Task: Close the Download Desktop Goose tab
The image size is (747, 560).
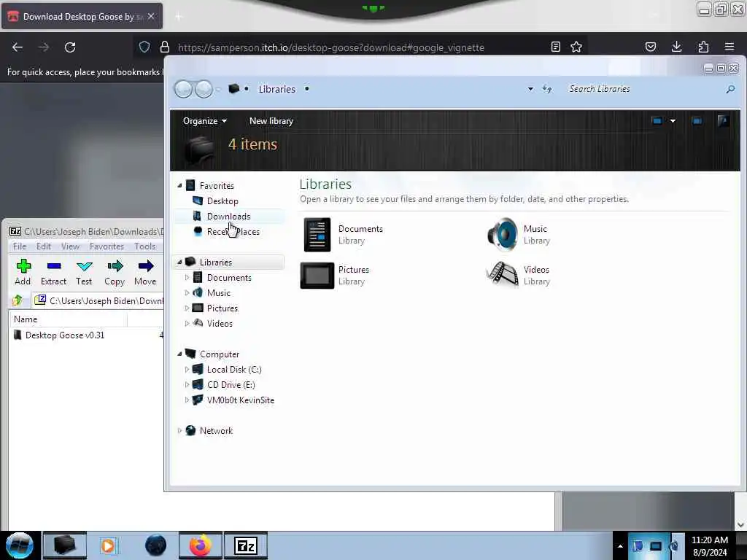Action: tap(151, 16)
